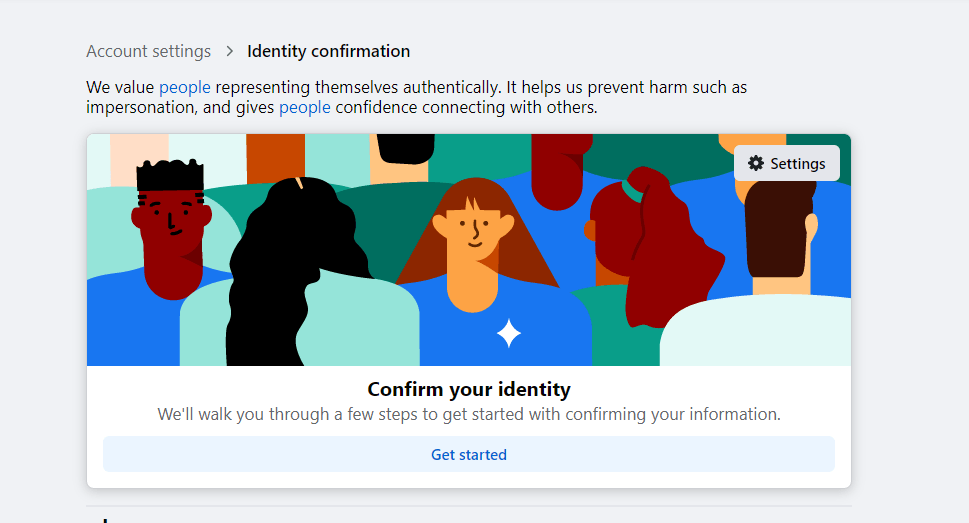Click the white sparkle star on the banner
Screen dimensions: 969x523
509,333
